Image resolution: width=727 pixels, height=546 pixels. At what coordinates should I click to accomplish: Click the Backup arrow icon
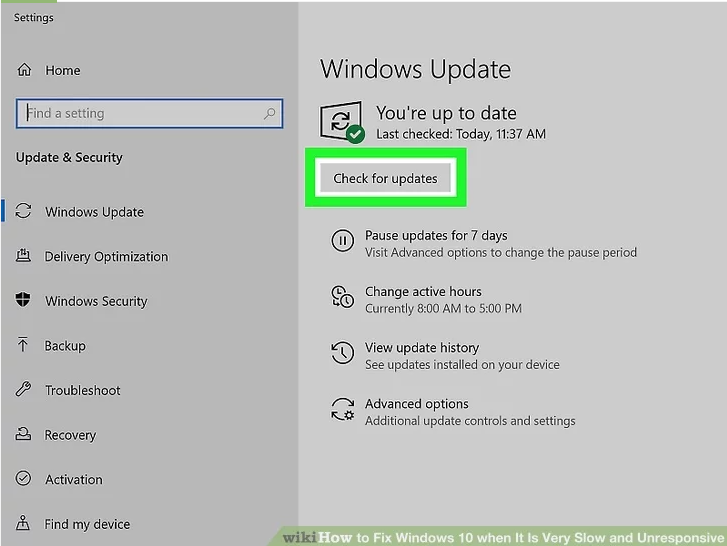(x=24, y=346)
